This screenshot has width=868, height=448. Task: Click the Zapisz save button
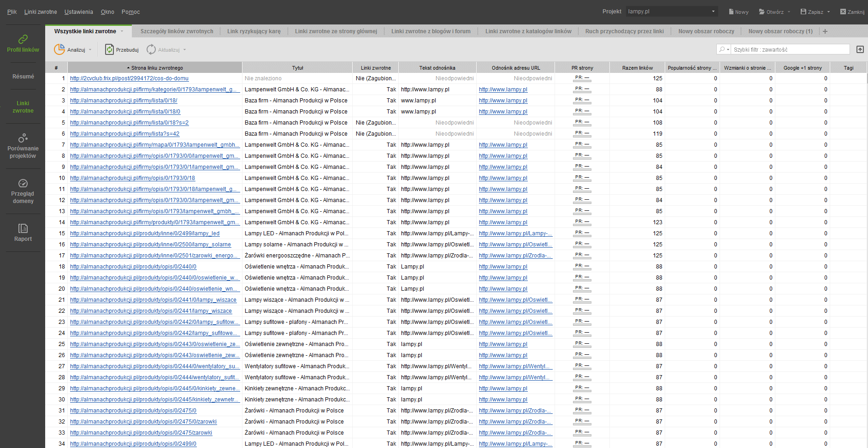pyautogui.click(x=812, y=12)
